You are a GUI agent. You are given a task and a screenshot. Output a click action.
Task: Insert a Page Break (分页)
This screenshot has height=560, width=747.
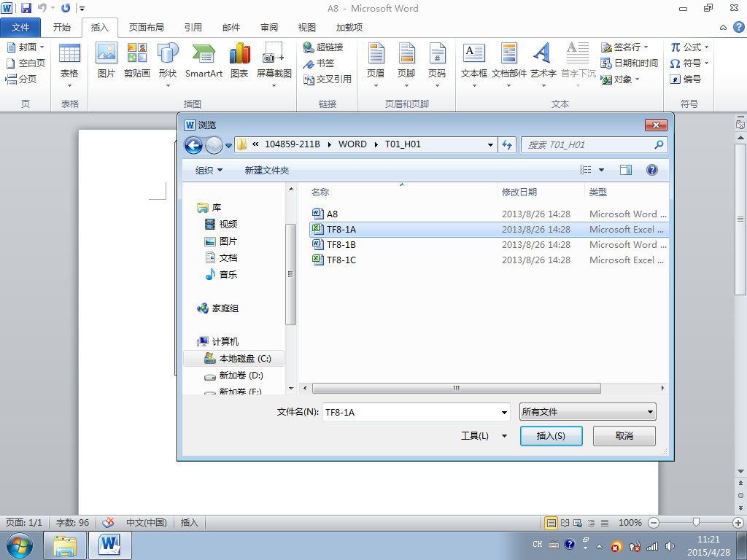(x=21, y=79)
